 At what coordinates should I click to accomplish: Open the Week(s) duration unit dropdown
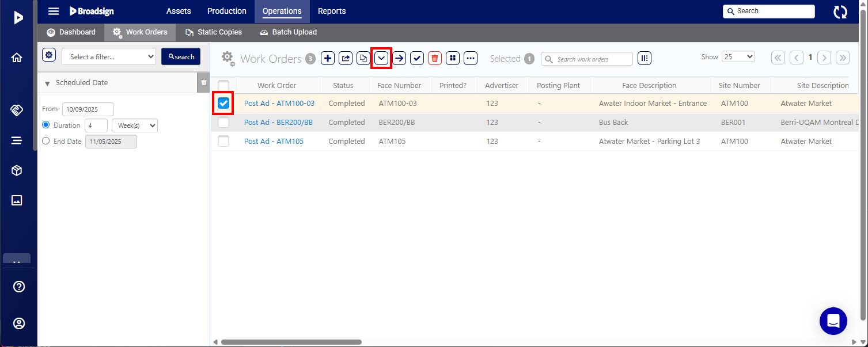pyautogui.click(x=134, y=125)
